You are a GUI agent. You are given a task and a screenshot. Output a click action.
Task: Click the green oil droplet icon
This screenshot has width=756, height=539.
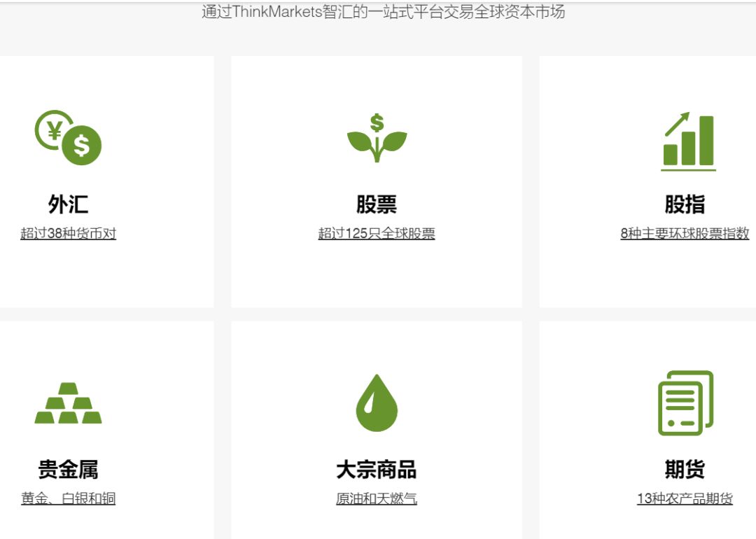point(377,402)
